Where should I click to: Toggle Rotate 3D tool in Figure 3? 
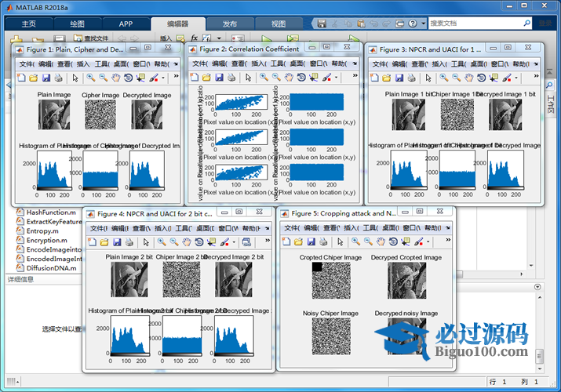(481, 78)
